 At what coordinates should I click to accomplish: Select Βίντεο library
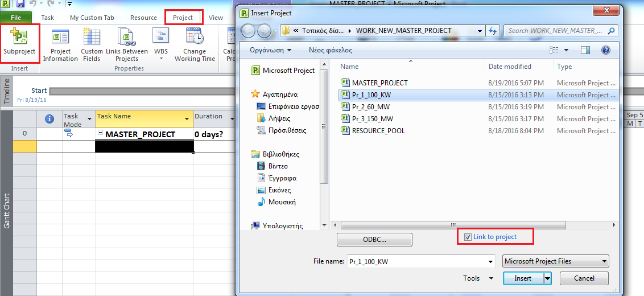(x=273, y=166)
